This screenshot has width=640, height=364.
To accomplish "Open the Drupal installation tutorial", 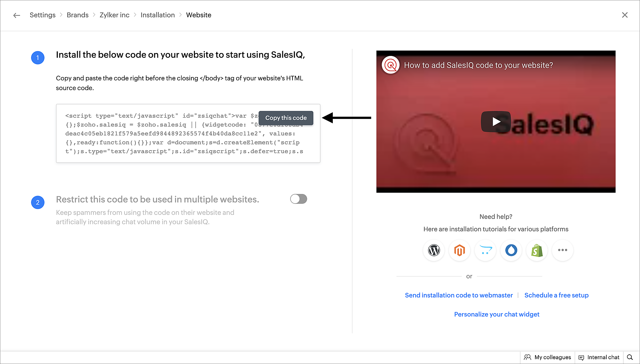I will point(511,250).
